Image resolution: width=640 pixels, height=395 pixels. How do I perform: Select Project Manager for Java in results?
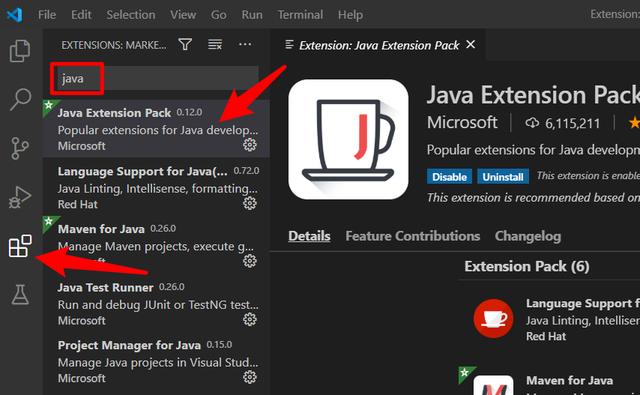point(156,361)
